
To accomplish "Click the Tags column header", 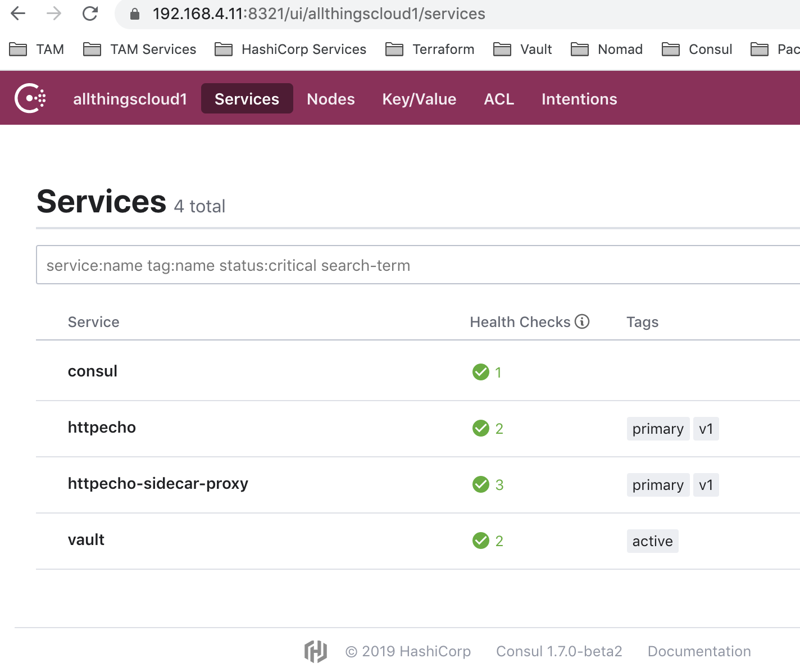I will coord(642,322).
